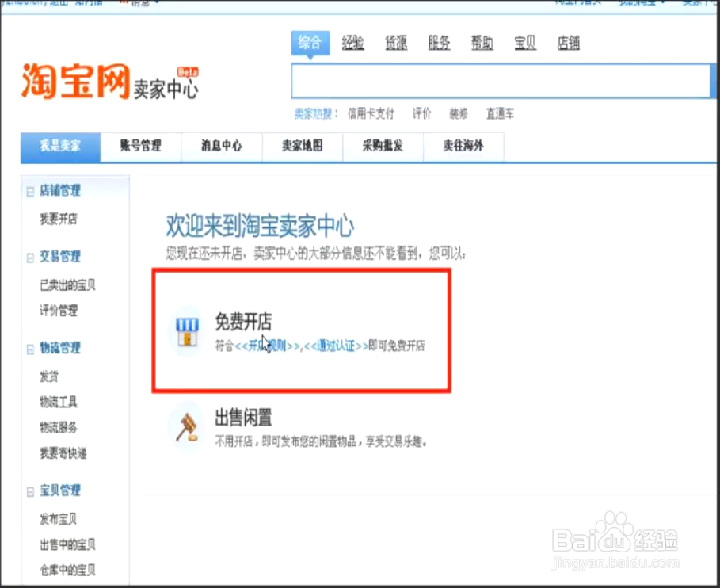
Task: Open 我要寄快递 in the sidebar
Action: click(x=63, y=453)
